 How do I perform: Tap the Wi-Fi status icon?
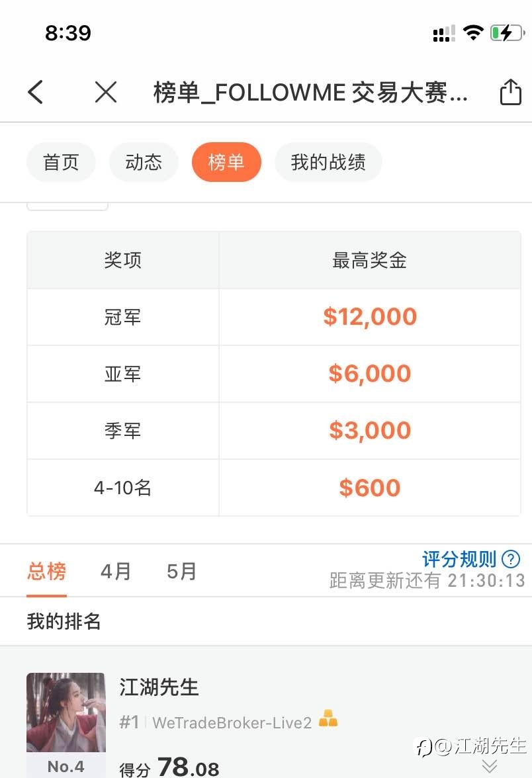473,33
